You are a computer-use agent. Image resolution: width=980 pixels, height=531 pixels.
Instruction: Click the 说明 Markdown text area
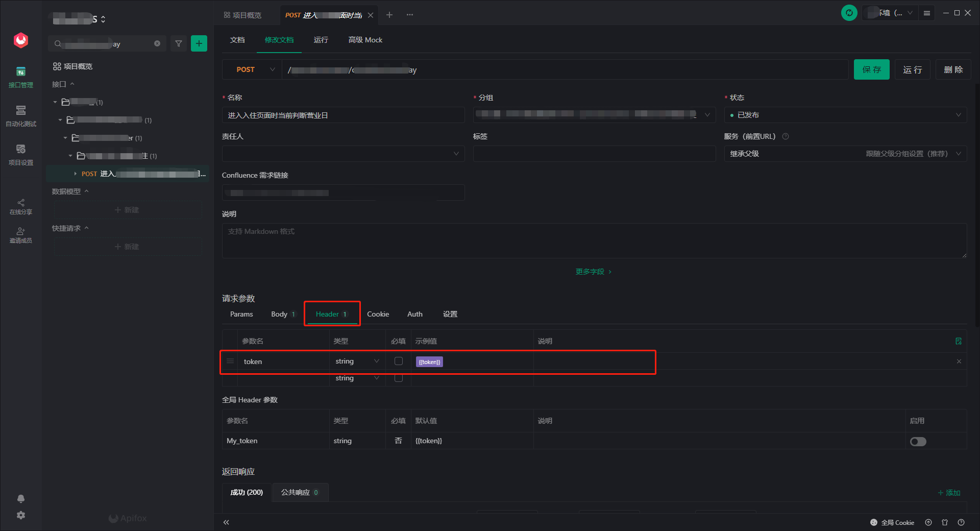pyautogui.click(x=594, y=240)
